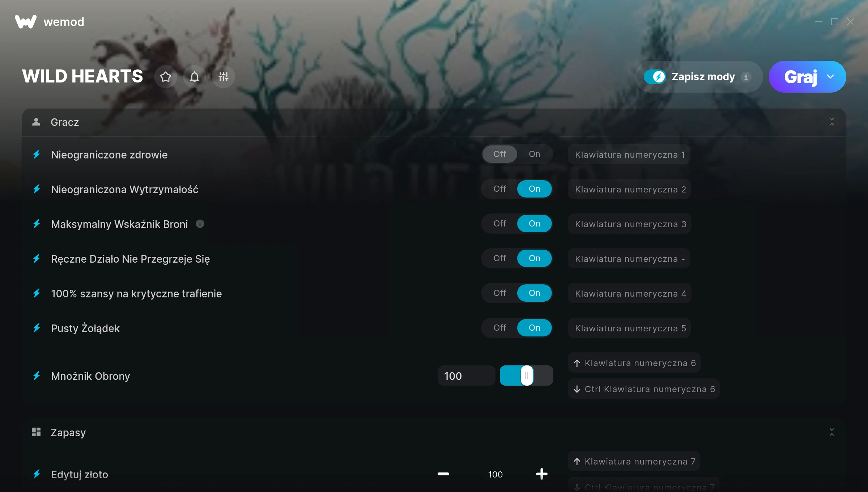Toggle the Zapisz mody switch
This screenshot has height=492, width=868.
click(x=655, y=77)
